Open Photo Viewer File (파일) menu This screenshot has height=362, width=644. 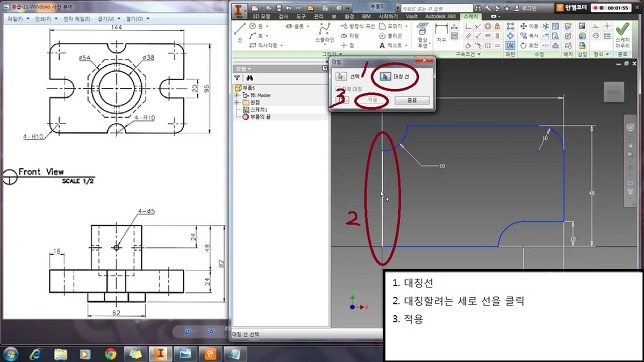18,19
